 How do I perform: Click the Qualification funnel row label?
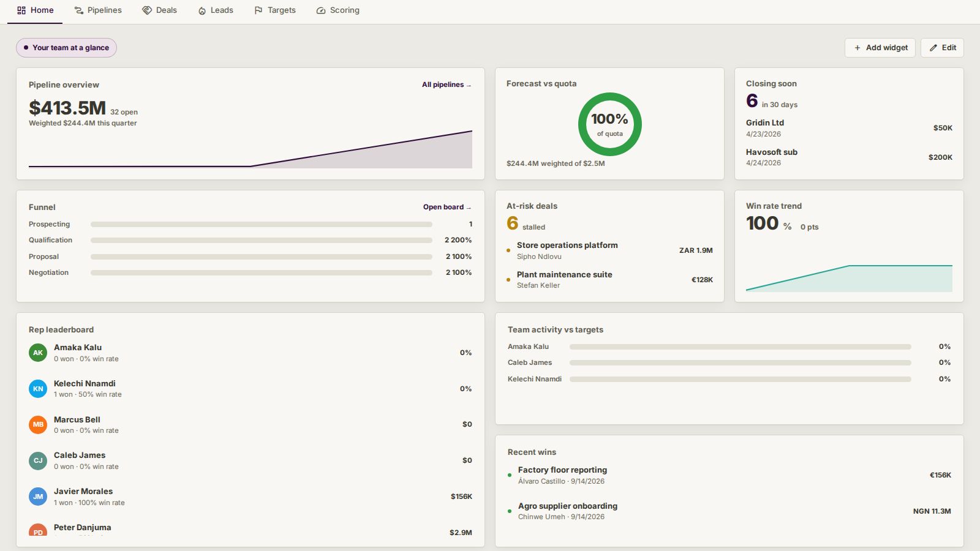(x=50, y=240)
